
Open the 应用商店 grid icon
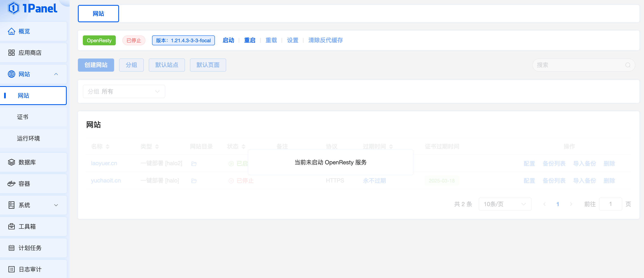(x=12, y=53)
